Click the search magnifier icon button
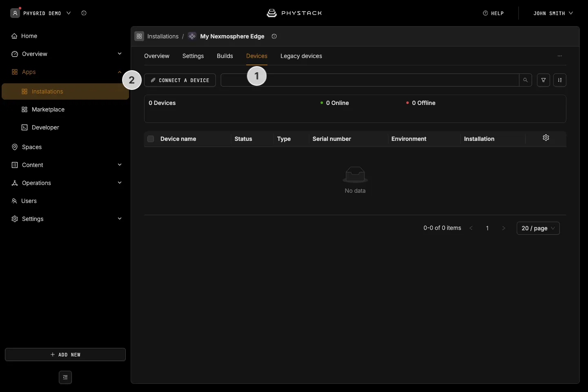This screenshot has width=588, height=392. point(526,80)
